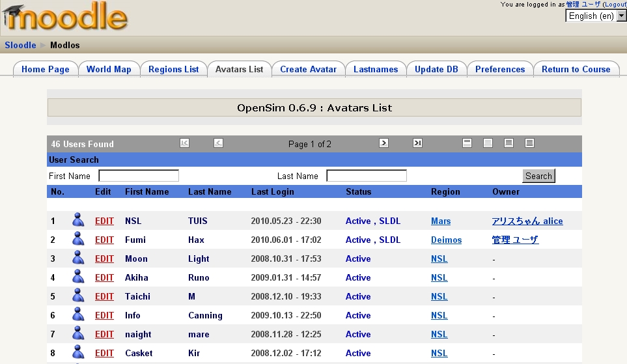
Task: Open the Preferences tab
Action: pos(499,70)
